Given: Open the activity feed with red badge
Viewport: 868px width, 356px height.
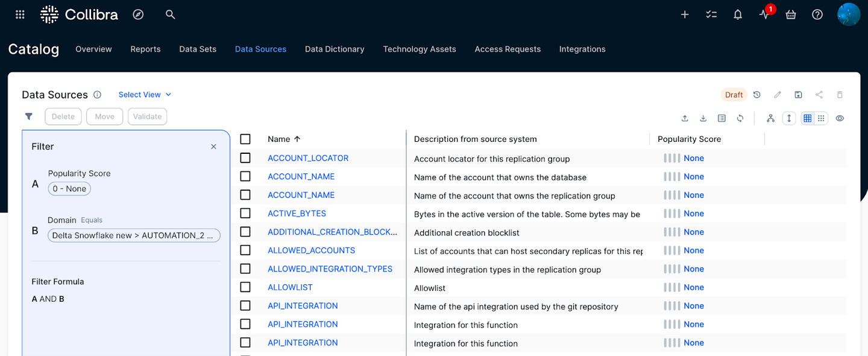Looking at the screenshot, I should tap(764, 14).
